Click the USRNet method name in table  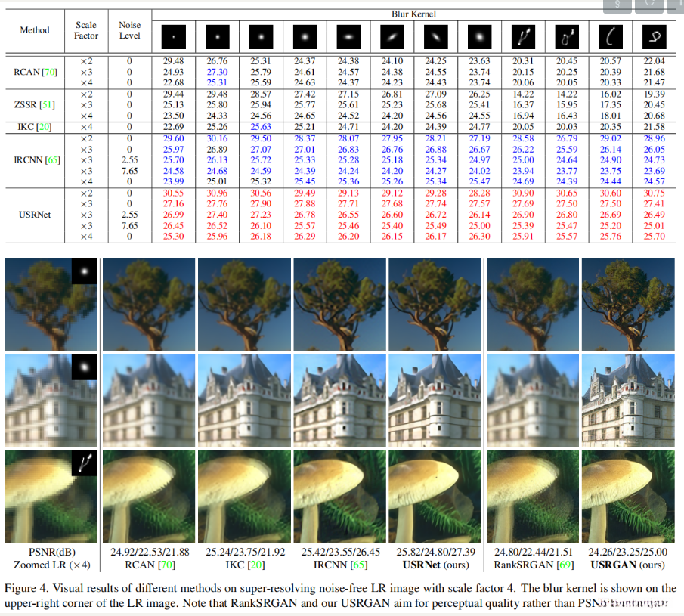[x=35, y=215]
